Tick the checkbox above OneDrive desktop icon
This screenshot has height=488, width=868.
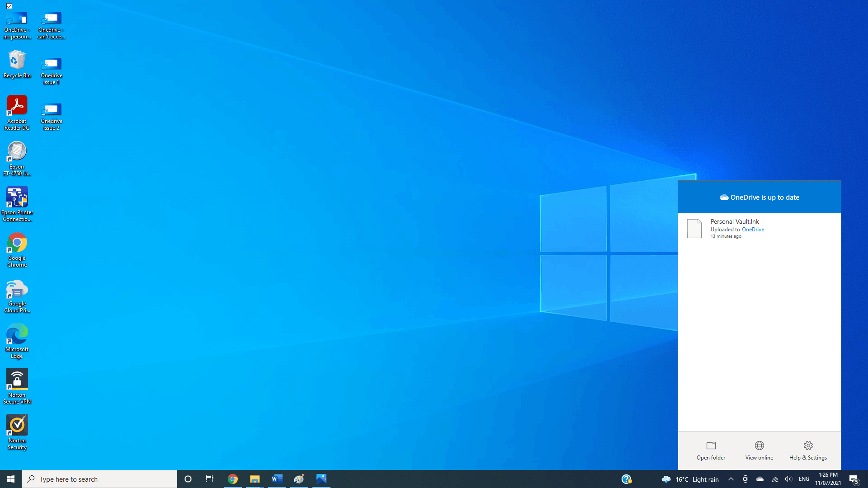point(9,6)
